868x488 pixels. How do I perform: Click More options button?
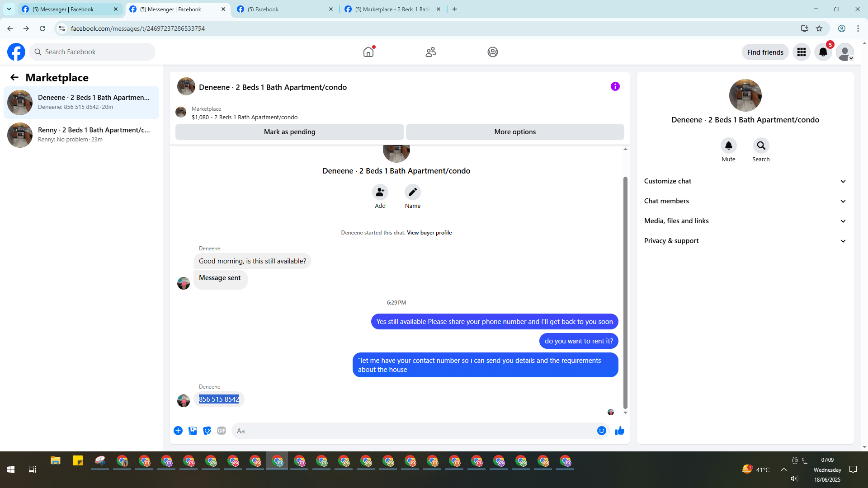coord(515,132)
